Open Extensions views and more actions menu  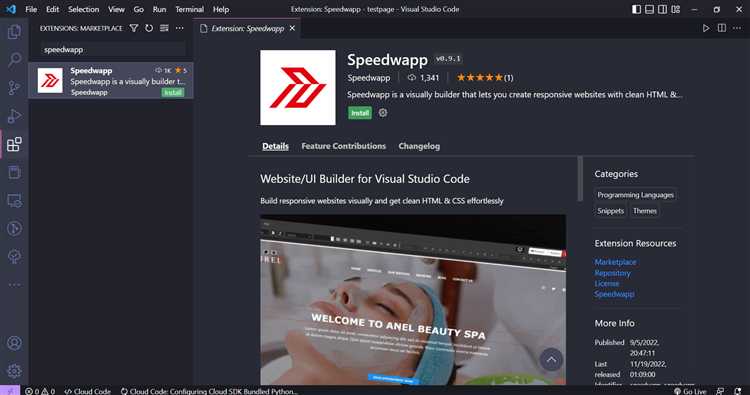pos(179,28)
